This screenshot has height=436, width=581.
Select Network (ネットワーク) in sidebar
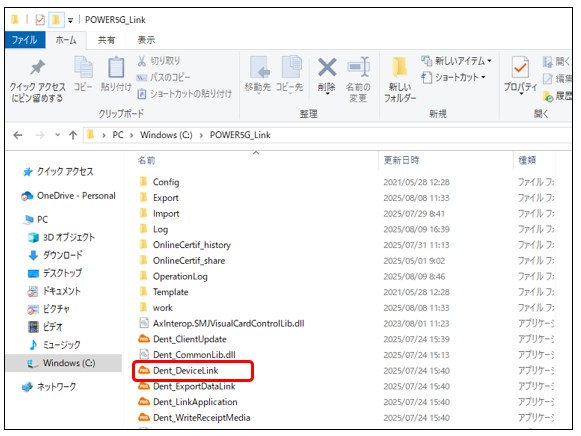[x=49, y=387]
